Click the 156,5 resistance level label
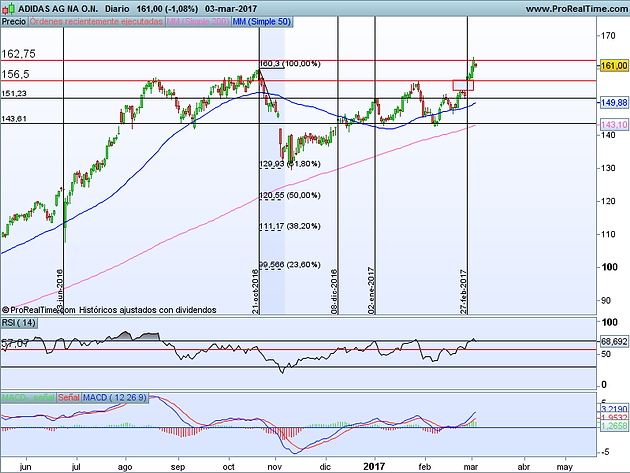The image size is (630, 473). tap(16, 74)
